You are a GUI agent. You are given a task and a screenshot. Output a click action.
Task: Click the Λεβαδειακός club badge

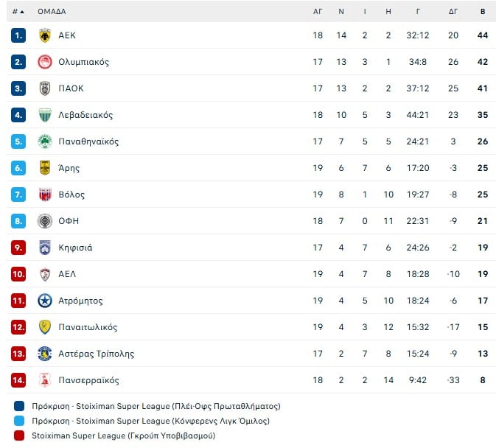click(x=45, y=115)
